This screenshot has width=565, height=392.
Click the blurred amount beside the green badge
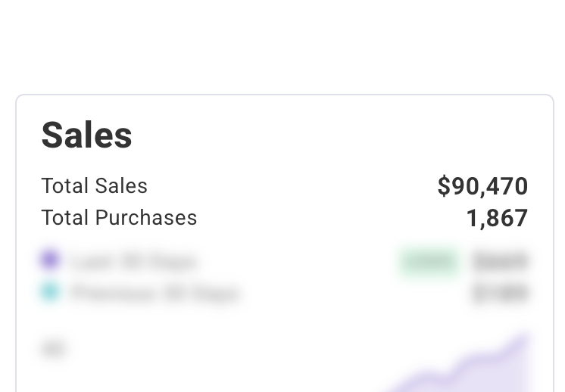click(x=500, y=262)
